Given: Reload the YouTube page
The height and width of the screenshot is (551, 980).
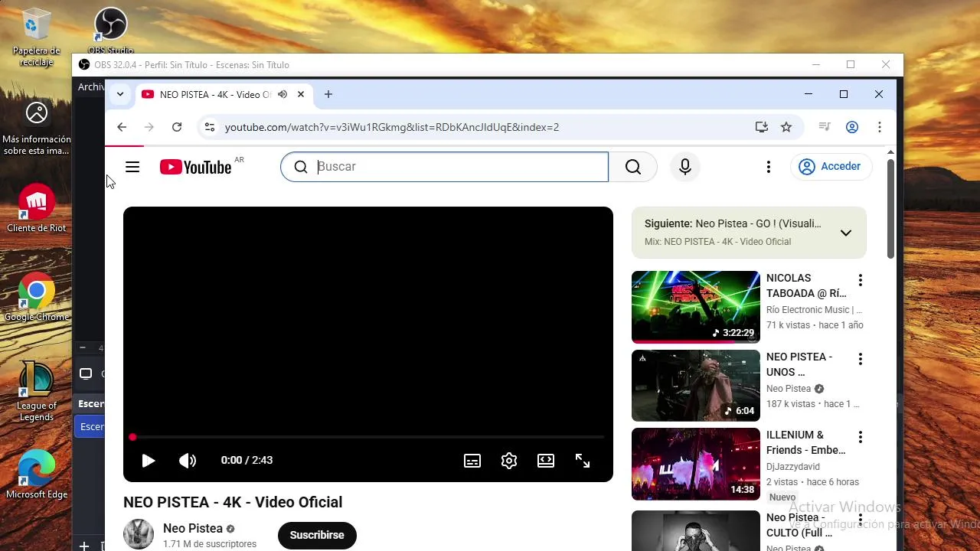Looking at the screenshot, I should 177,127.
